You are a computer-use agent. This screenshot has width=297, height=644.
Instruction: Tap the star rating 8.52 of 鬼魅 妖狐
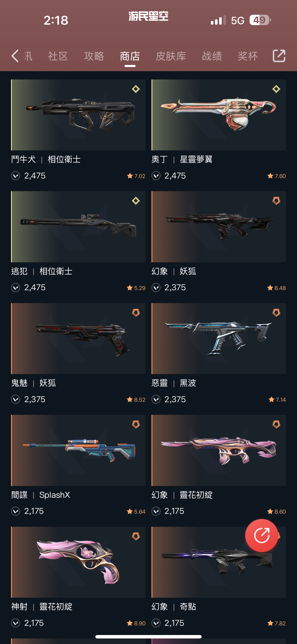(136, 399)
